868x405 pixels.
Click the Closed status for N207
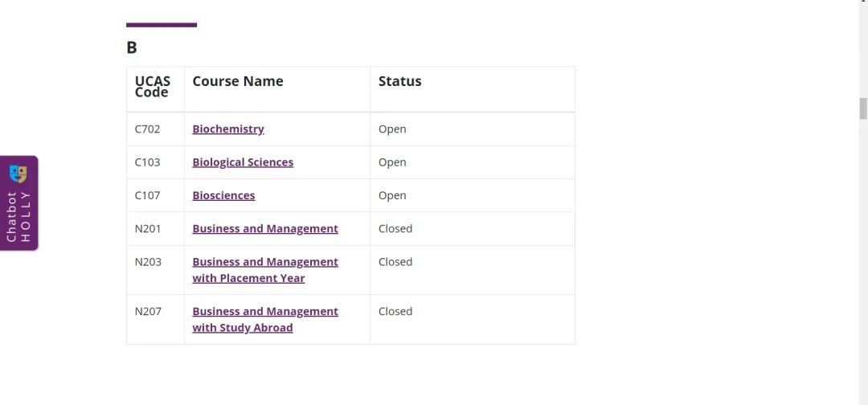coord(395,312)
